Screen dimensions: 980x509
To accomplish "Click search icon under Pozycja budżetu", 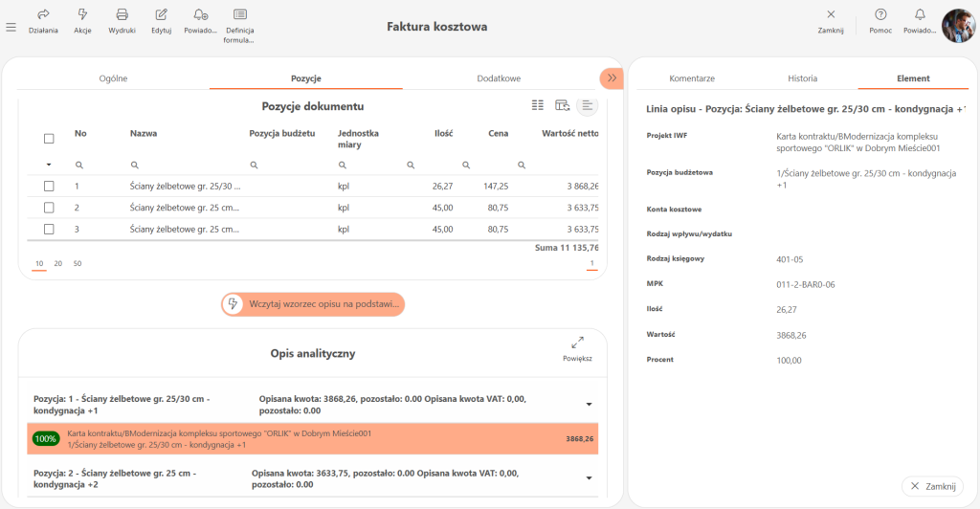I will tap(254, 165).
